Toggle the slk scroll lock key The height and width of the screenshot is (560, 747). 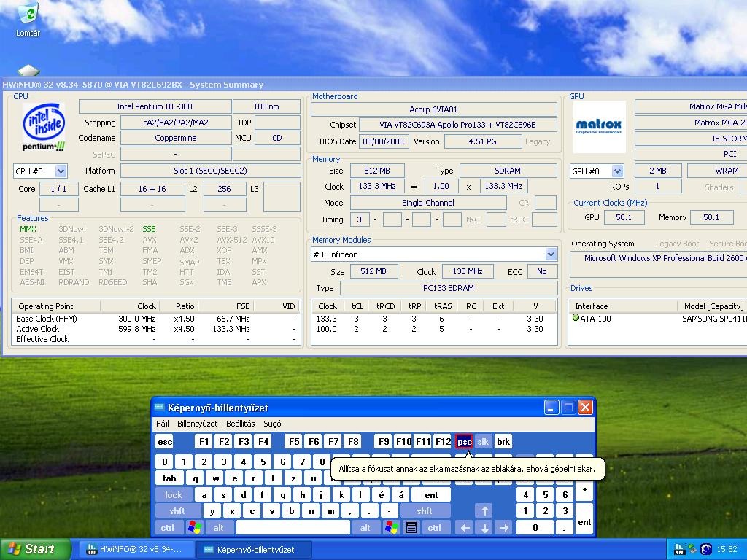(x=483, y=441)
